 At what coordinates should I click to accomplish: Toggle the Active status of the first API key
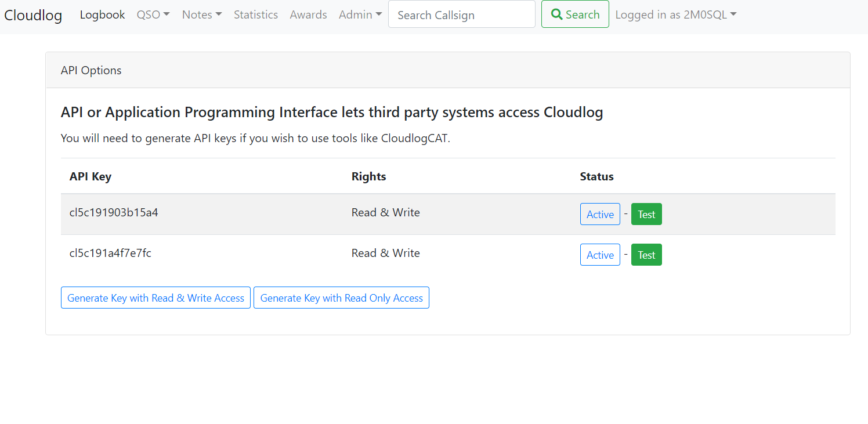[x=600, y=214]
